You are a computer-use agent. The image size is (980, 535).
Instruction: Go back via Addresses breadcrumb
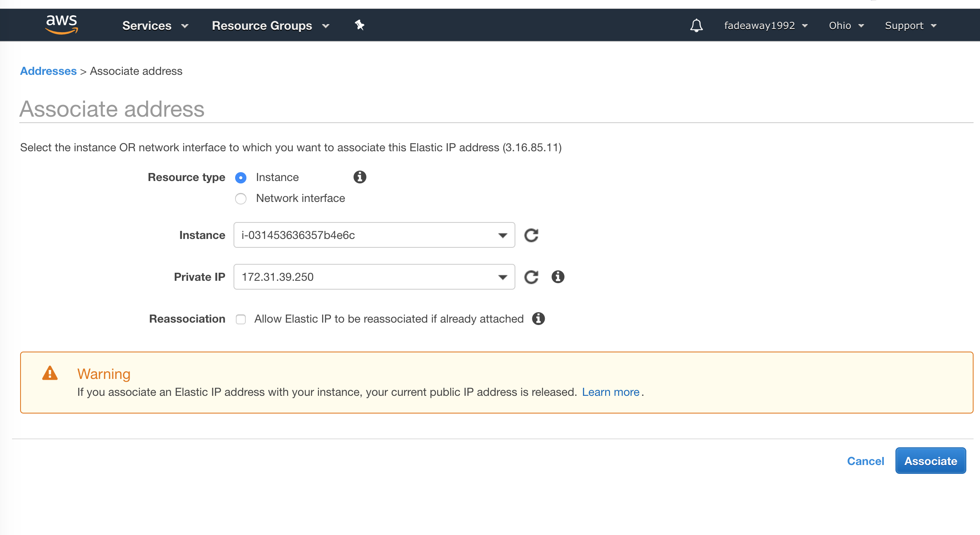[48, 71]
